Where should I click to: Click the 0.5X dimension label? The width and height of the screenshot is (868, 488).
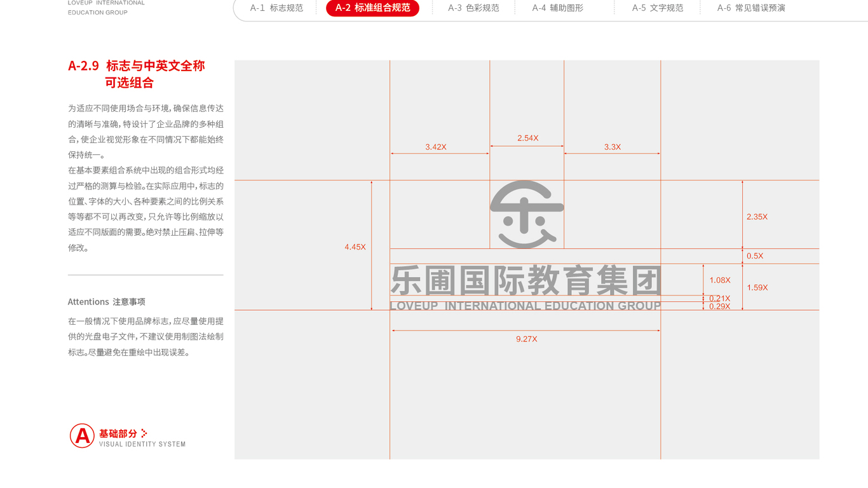(x=755, y=256)
